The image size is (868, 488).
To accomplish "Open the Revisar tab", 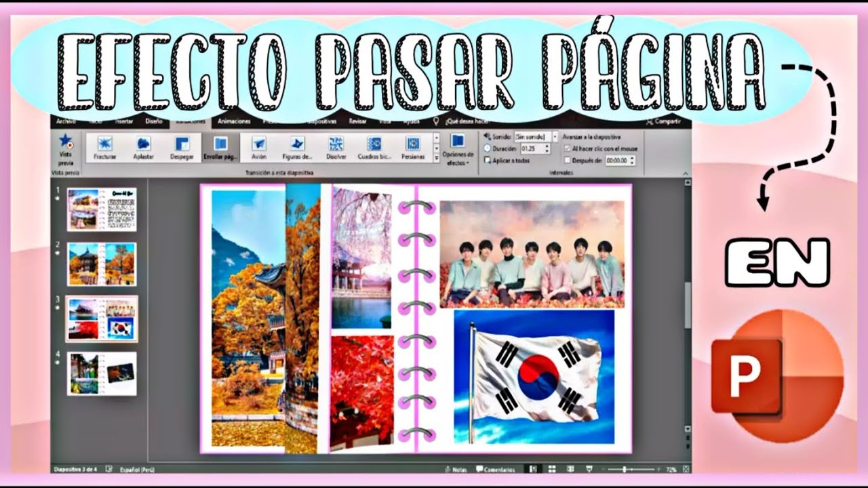I will [x=357, y=121].
